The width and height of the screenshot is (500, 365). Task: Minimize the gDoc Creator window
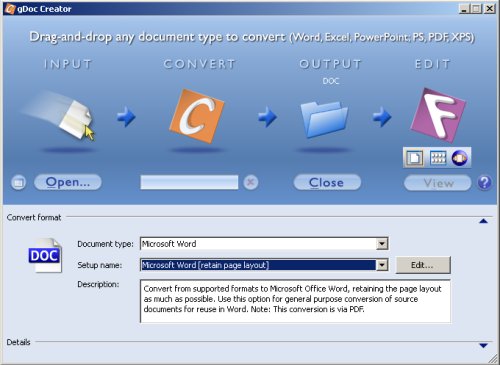pos(464,9)
